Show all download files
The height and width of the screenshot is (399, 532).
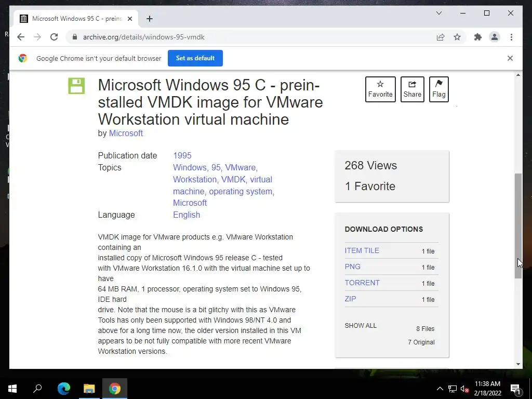361,326
